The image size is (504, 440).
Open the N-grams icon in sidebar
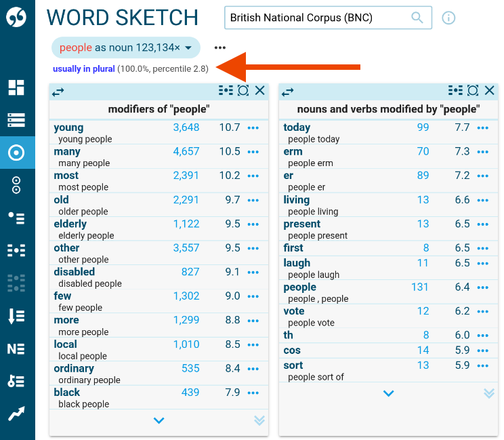pyautogui.click(x=17, y=348)
